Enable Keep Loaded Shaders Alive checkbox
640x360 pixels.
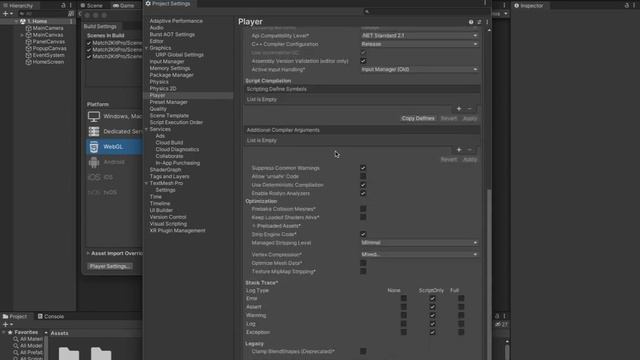click(363, 217)
